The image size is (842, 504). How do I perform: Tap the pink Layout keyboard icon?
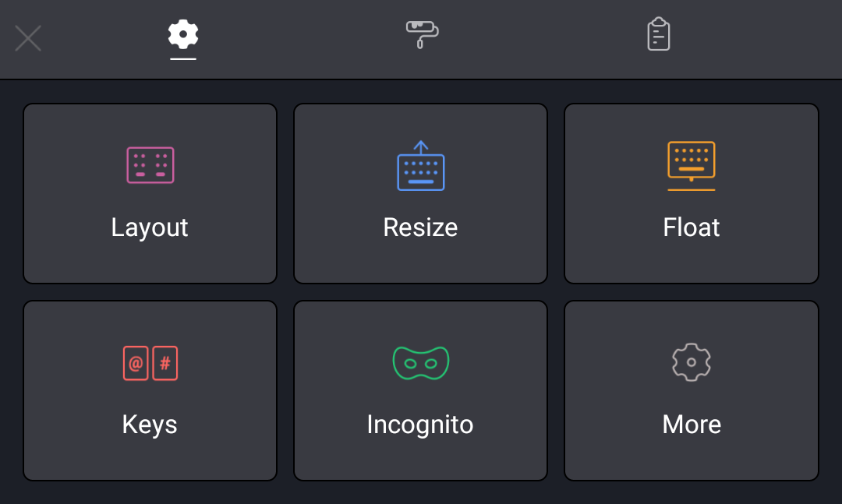tap(150, 165)
